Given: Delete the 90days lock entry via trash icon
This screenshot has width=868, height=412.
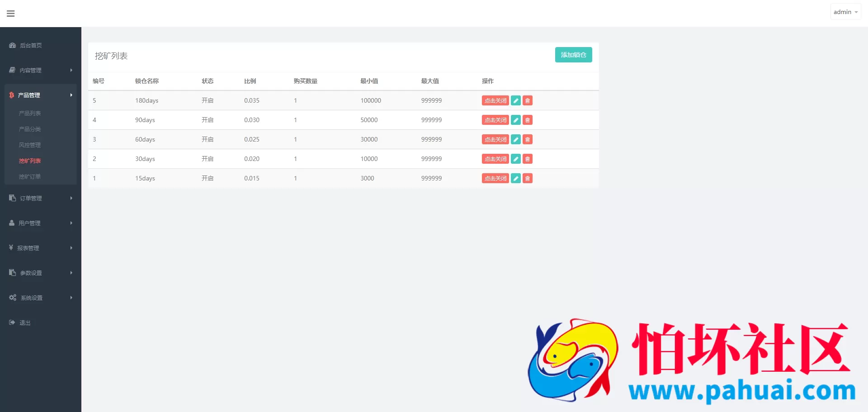Looking at the screenshot, I should click(x=528, y=120).
